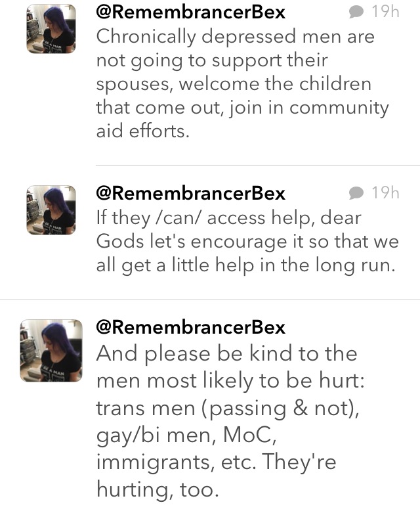Tap avatar next to 'If they /can/ access help' tweet
Viewport: 420px width, 513px height.
point(51,210)
